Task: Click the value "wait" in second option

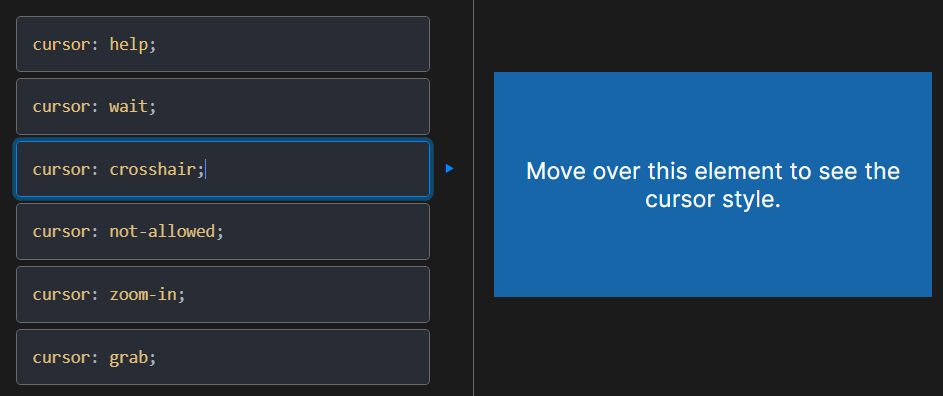Action: [x=129, y=107]
